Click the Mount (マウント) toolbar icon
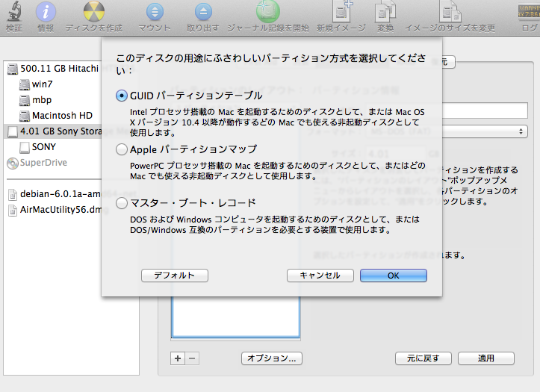This screenshot has width=540, height=392. 155,12
